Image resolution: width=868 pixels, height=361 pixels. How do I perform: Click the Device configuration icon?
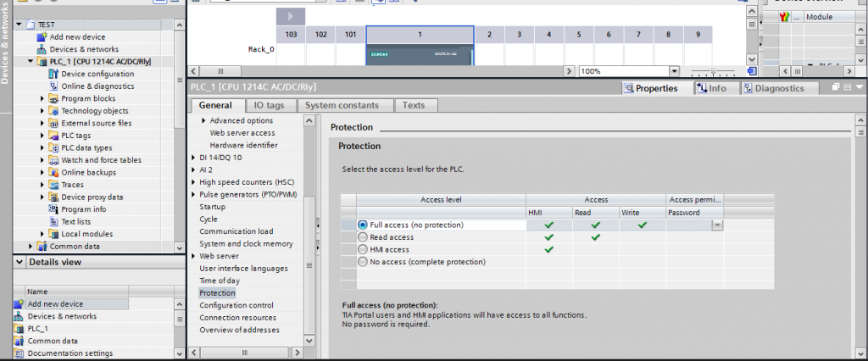click(53, 74)
